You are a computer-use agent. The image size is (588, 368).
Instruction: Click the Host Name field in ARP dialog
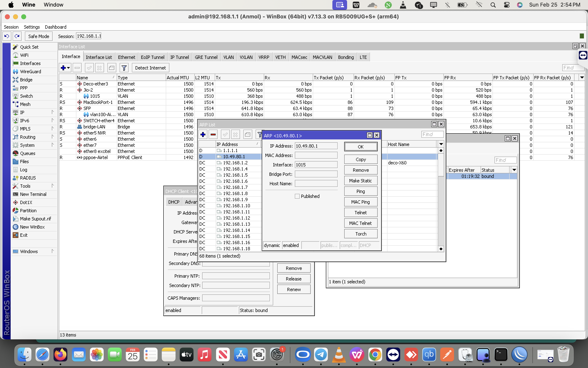316,184
